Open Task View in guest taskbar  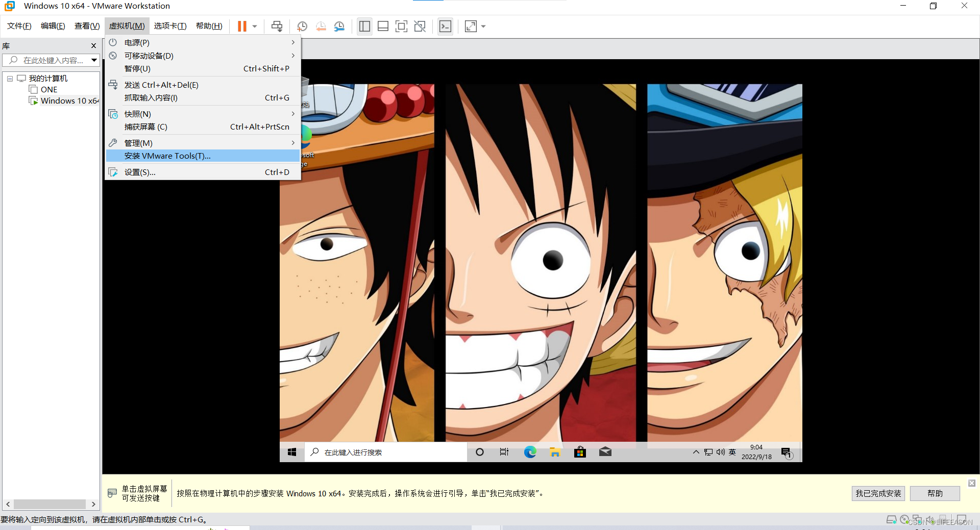click(x=504, y=452)
